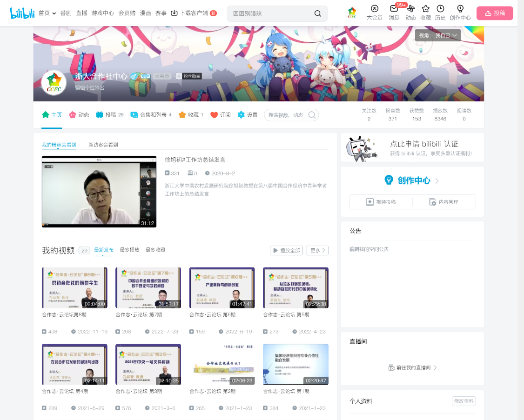Switch to 我的粉丝会看到 view
This screenshot has height=420, width=524.
click(59, 145)
